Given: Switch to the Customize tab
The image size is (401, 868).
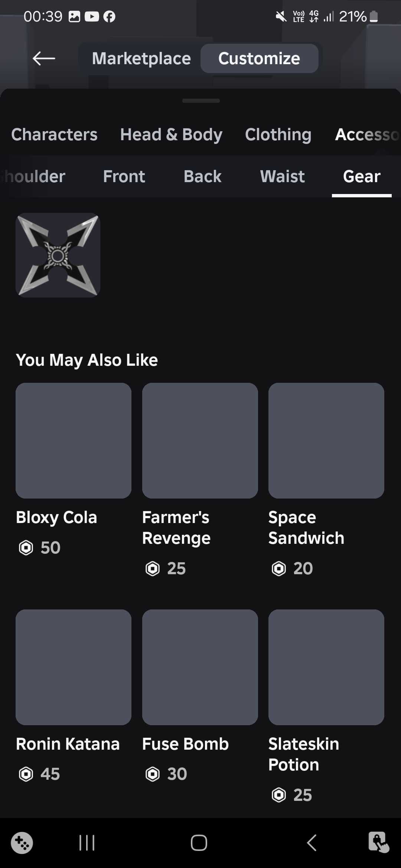Looking at the screenshot, I should [x=259, y=59].
